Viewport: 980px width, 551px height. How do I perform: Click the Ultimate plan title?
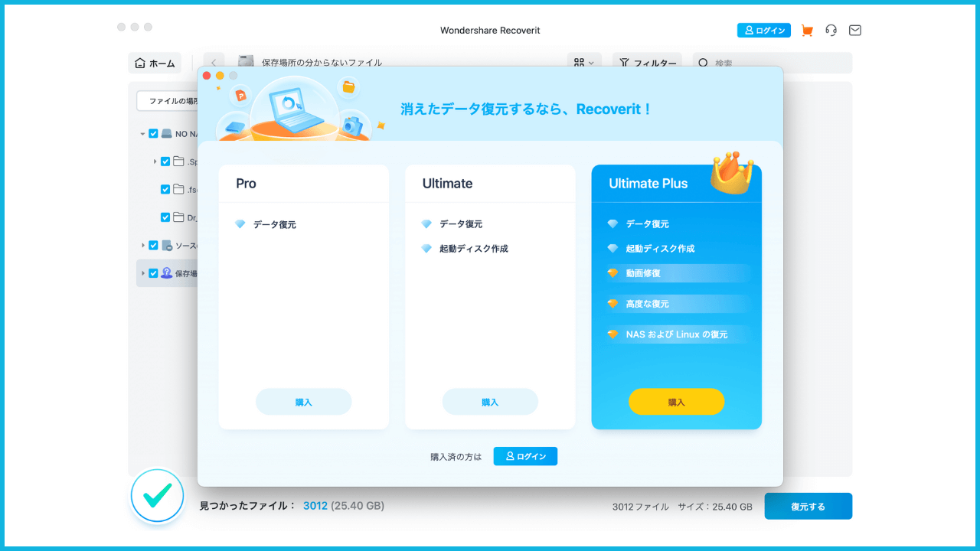447,184
